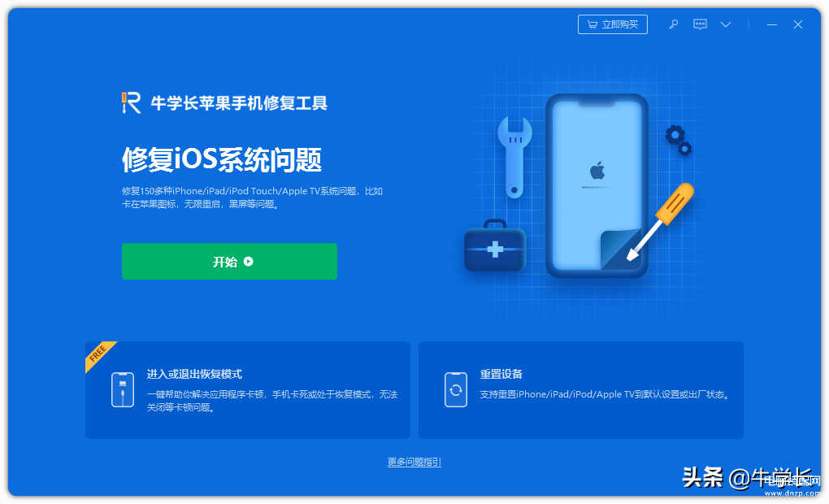Screen dimensions: 829x504
Task: Click the first aid toolbox illustration
Action: (495, 246)
